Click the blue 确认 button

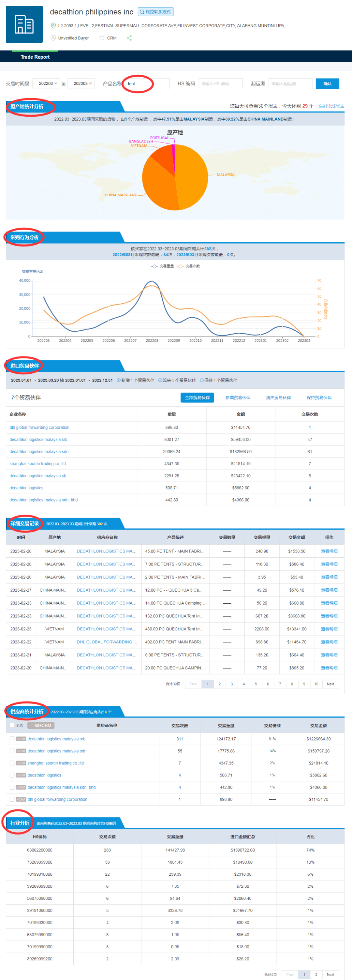click(327, 84)
